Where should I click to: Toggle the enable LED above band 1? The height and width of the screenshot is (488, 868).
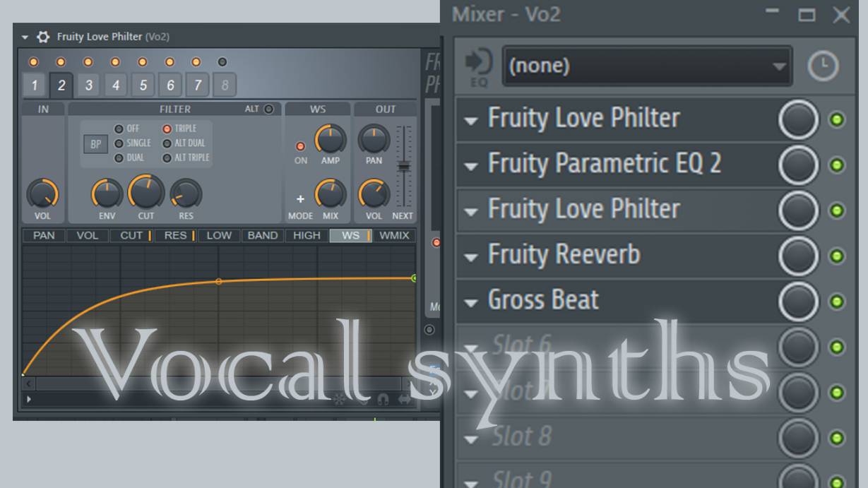tap(33, 62)
